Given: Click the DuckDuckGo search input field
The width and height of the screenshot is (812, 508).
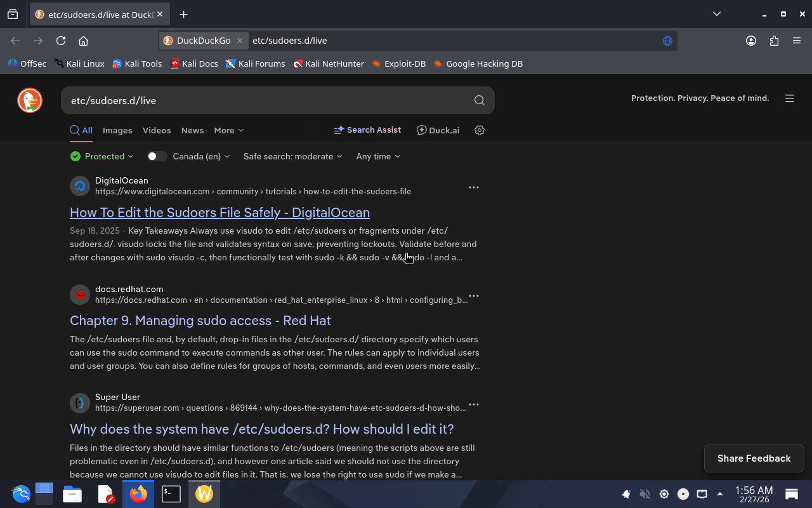Looking at the screenshot, I should (266, 100).
